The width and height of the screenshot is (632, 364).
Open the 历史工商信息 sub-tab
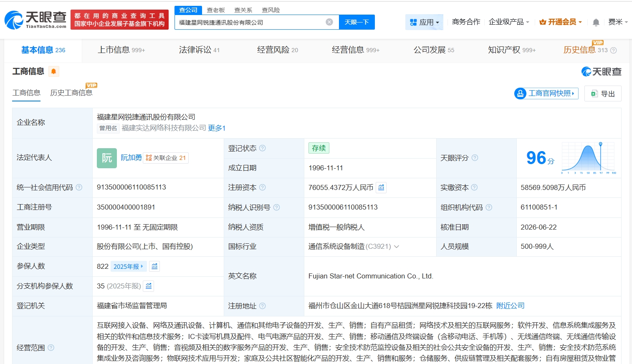point(71,93)
